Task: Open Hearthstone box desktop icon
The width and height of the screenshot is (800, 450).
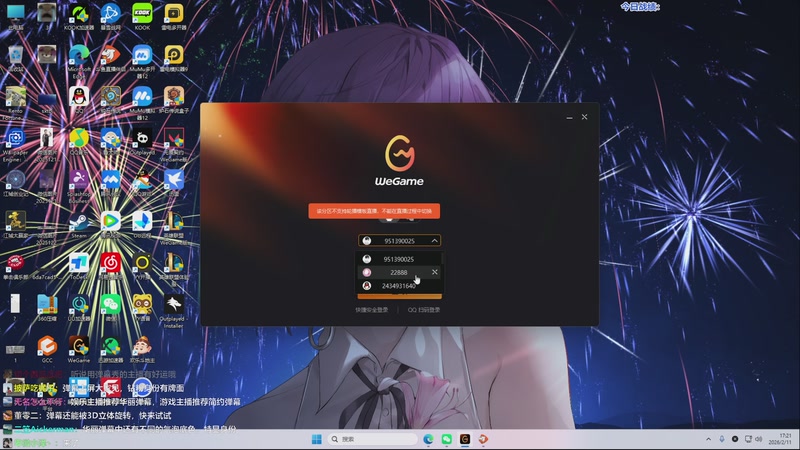Action: pos(174,99)
